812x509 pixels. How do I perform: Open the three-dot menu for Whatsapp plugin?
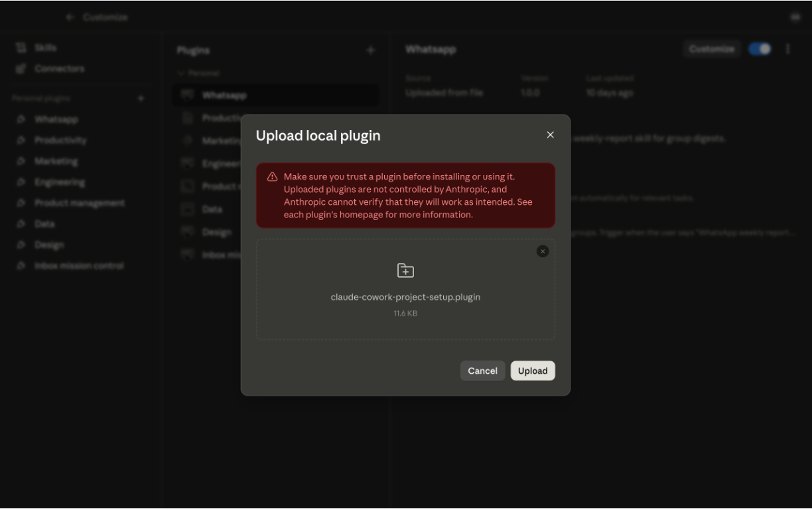click(x=788, y=49)
